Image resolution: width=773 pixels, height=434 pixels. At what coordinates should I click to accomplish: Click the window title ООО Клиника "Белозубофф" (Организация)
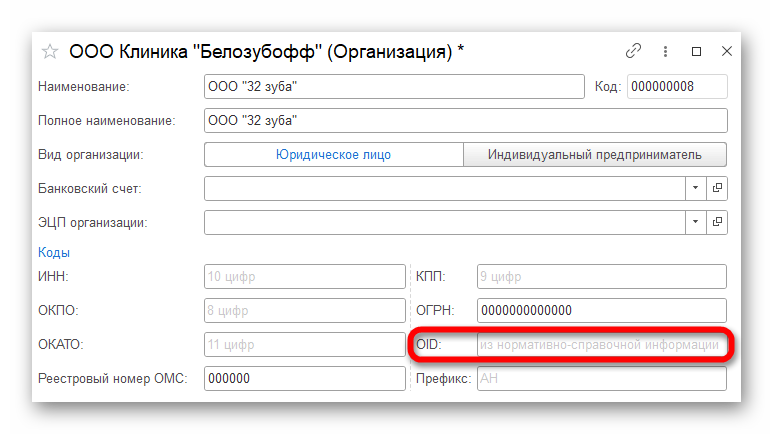click(266, 51)
